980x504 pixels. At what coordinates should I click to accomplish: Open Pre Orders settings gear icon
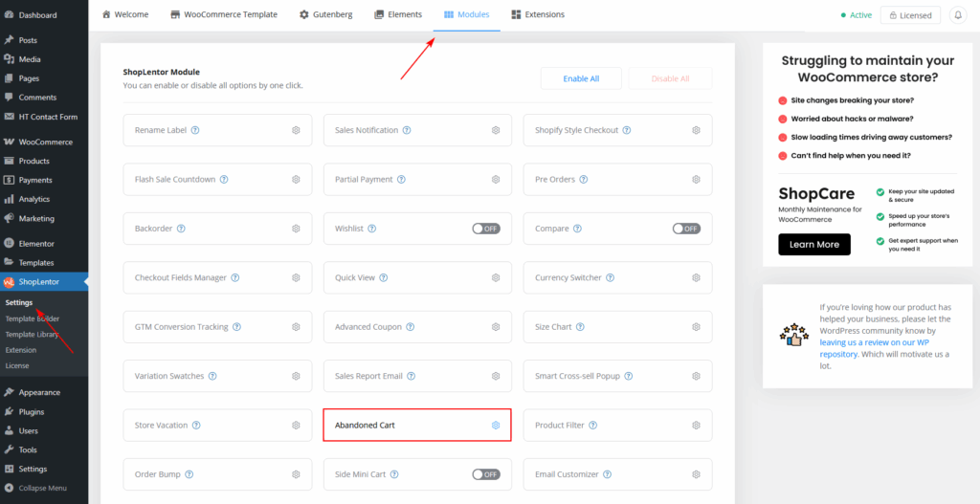coord(696,179)
